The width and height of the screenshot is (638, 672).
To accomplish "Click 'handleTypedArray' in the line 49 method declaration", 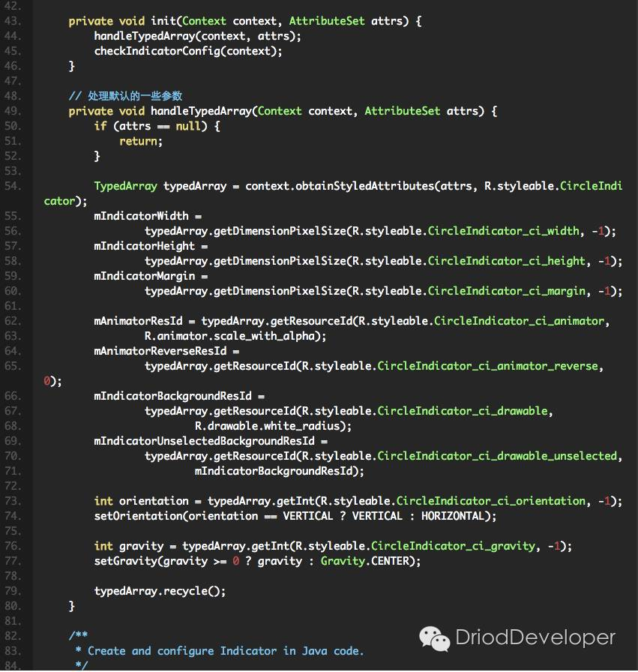I will [201, 111].
